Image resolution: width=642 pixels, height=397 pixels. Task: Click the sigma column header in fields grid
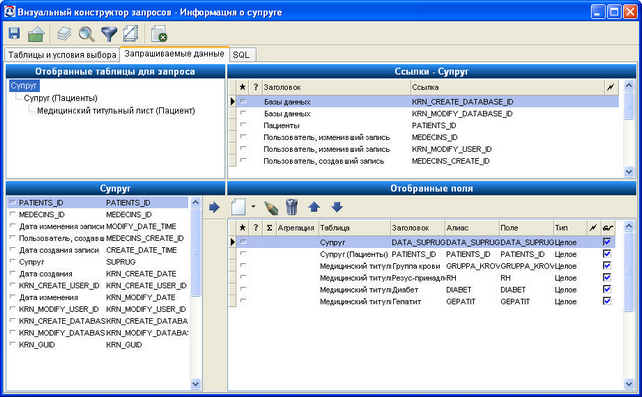point(269,228)
